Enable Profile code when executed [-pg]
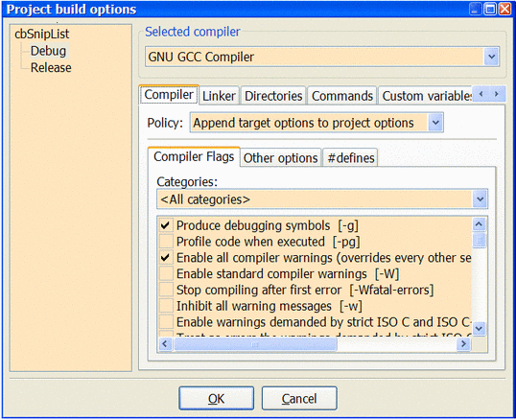 click(166, 242)
